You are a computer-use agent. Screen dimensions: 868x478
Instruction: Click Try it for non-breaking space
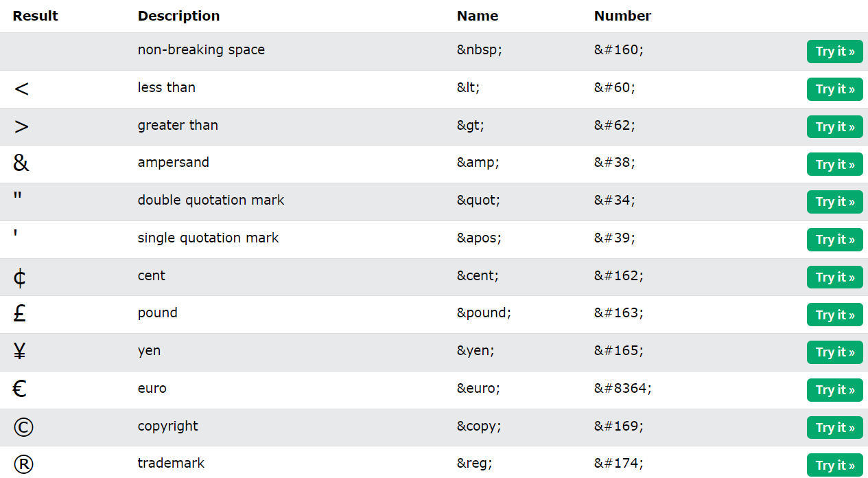pos(834,52)
